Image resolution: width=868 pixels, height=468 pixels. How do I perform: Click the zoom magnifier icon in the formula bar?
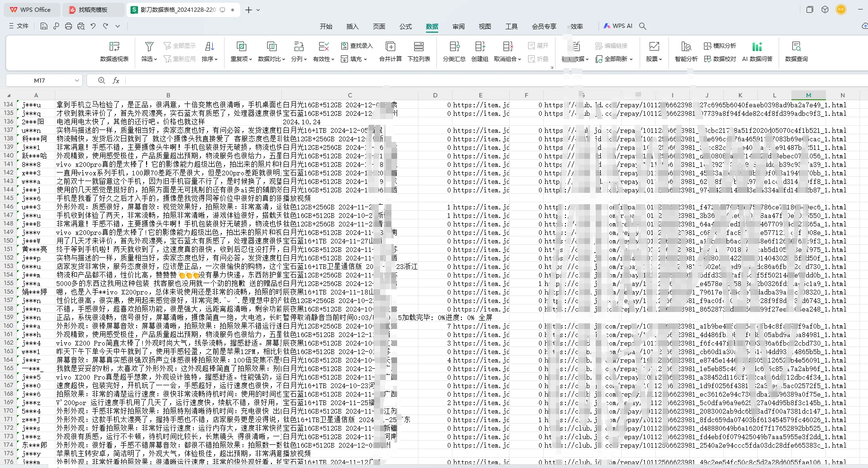click(102, 81)
